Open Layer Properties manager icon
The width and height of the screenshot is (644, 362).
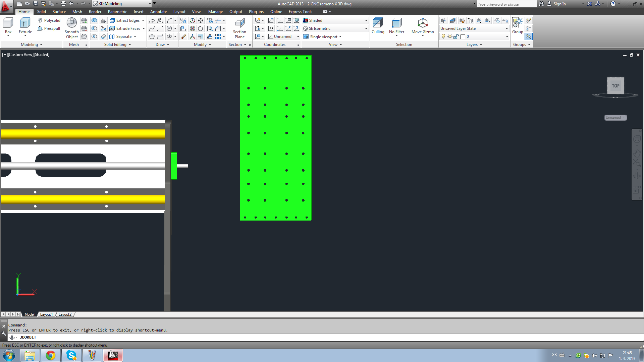pos(443,20)
